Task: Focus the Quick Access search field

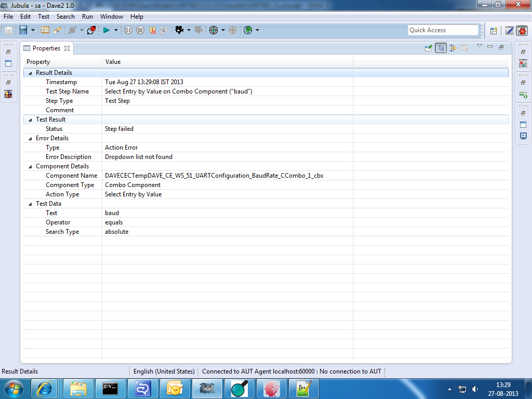Action: [x=443, y=30]
